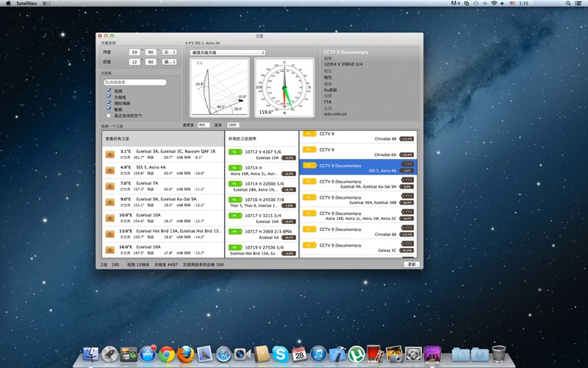Open Notification Center from the menu bar
This screenshot has width=588, height=368.
[578, 3]
